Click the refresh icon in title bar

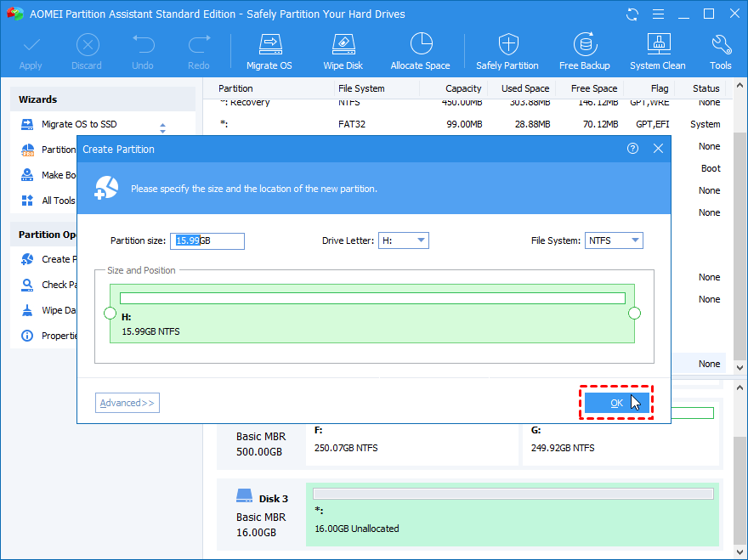pos(632,14)
